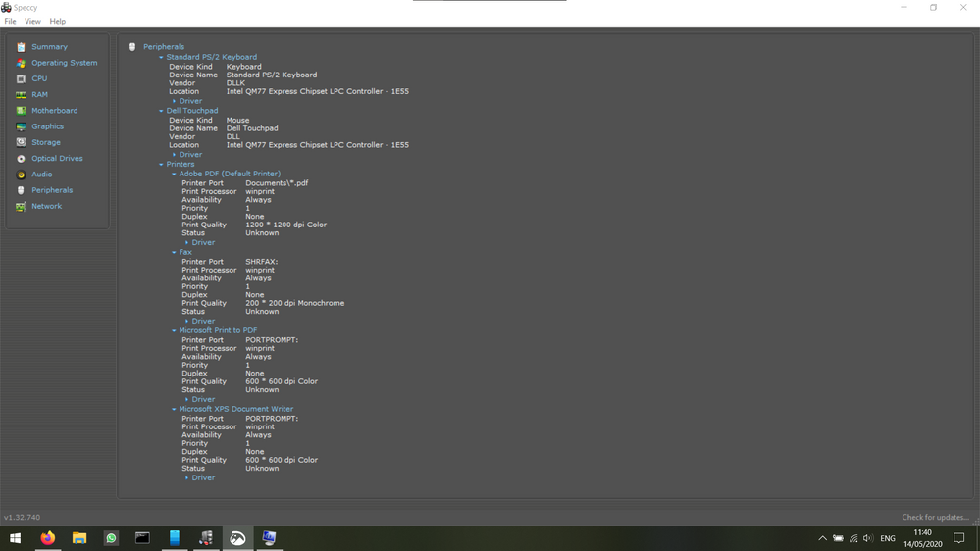The height and width of the screenshot is (551, 980).
Task: Open WhatsApp from the taskbar
Action: click(111, 538)
